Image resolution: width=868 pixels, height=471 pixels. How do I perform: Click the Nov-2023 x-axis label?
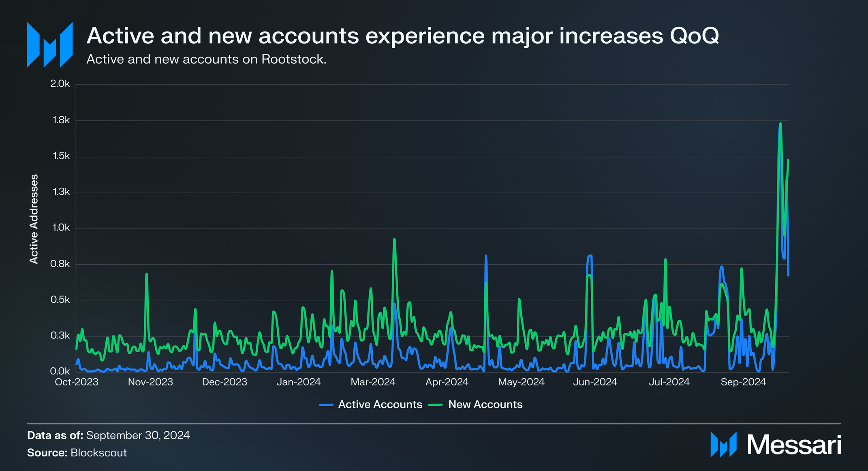coord(150,382)
